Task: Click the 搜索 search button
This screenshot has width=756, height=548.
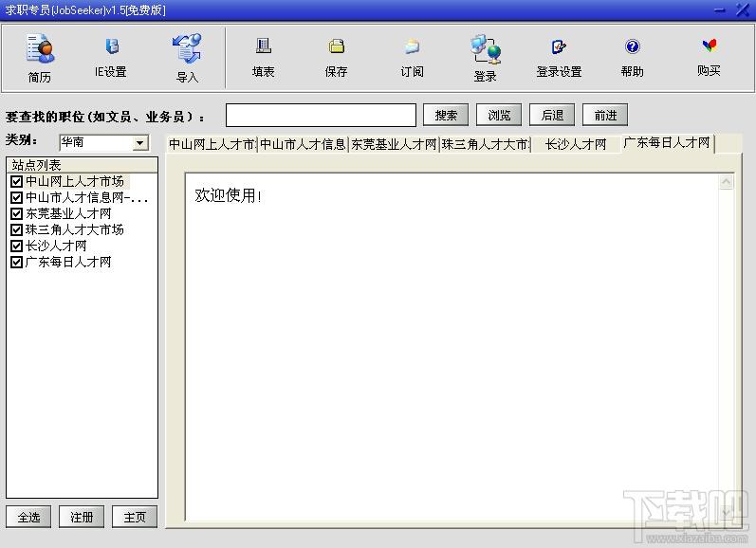Action: (446, 115)
